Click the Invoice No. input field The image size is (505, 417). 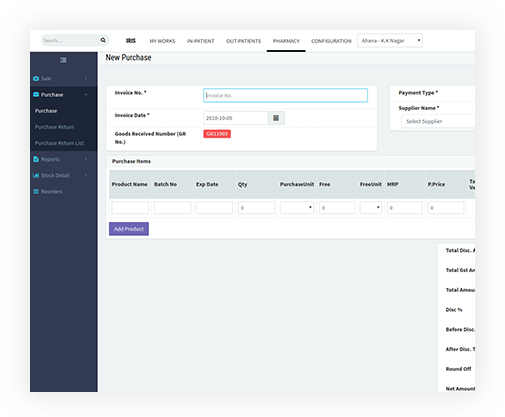tap(285, 95)
